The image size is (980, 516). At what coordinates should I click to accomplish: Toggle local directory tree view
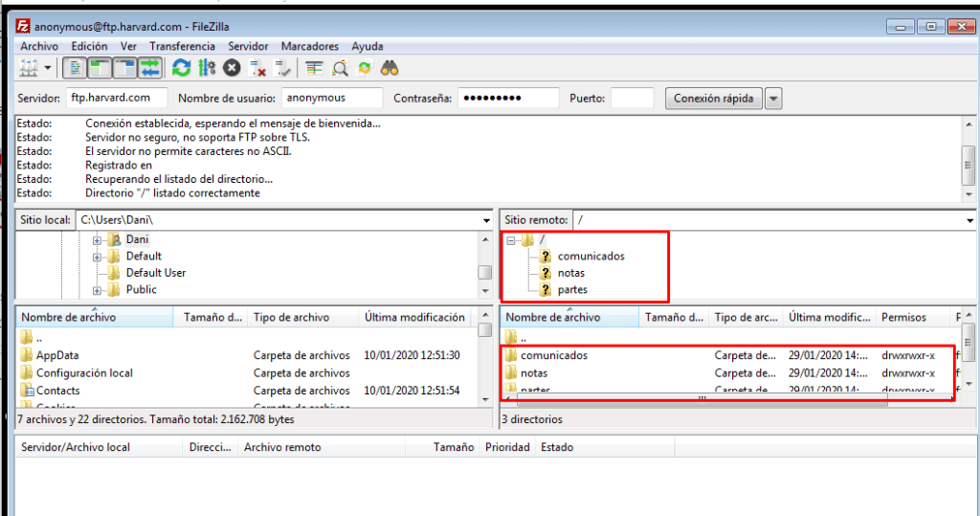pyautogui.click(x=100, y=68)
